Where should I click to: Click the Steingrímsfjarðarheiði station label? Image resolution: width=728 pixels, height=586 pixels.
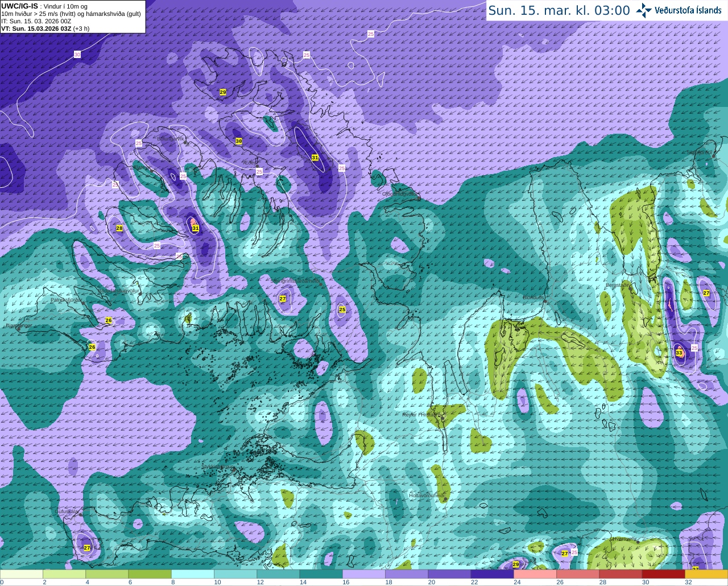coord(295,281)
